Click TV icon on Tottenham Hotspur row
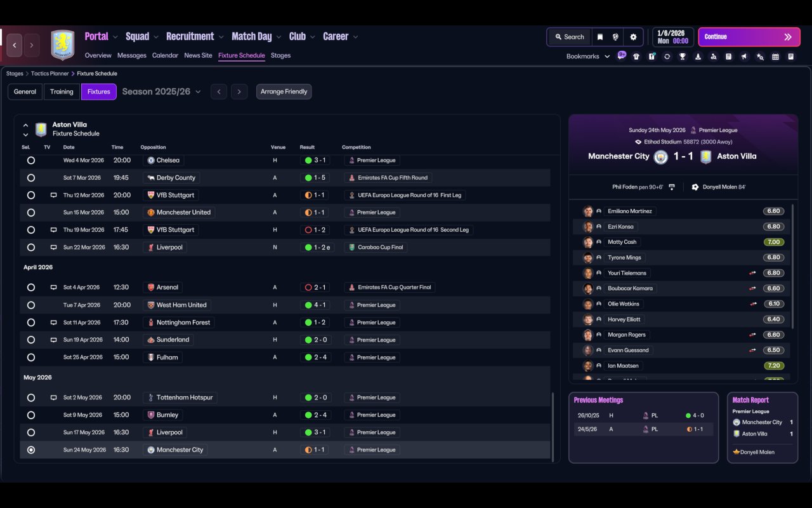Viewport: 812px width, 508px height. pos(53,398)
